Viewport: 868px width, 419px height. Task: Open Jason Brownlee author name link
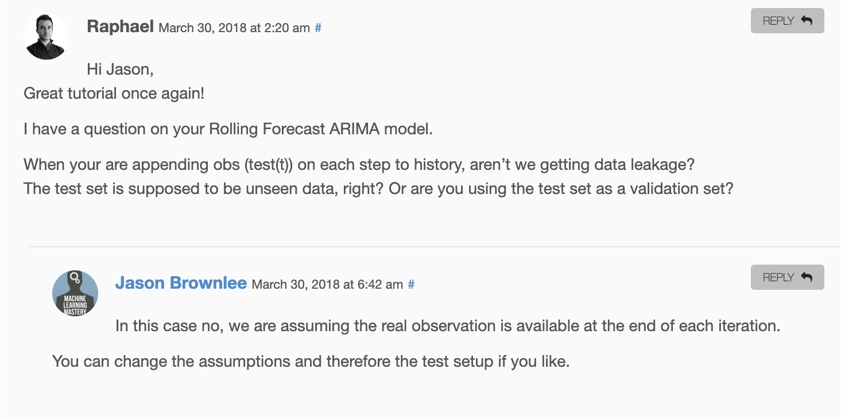(181, 283)
